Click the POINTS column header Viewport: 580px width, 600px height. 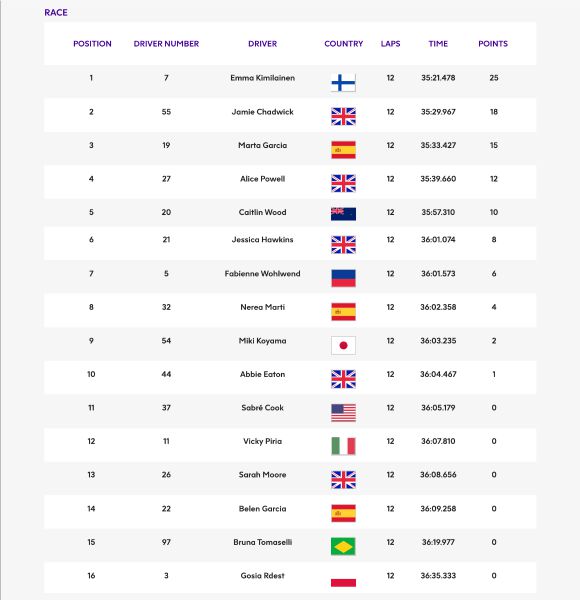493,44
